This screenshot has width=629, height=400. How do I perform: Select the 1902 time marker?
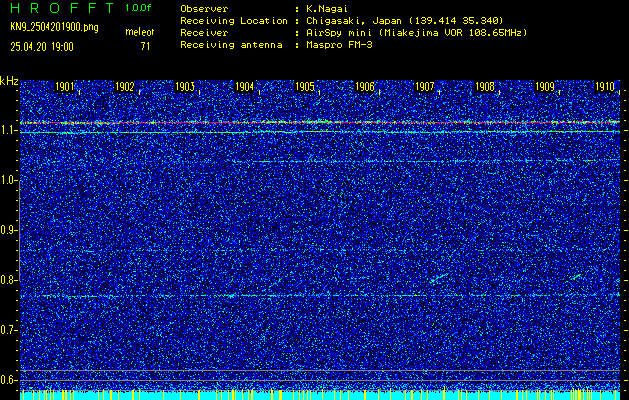pos(124,87)
